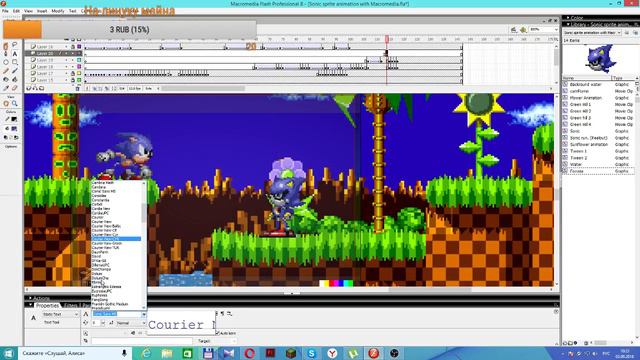Click the Edit Symbols icon
This screenshot has width=640, height=360.
[523, 29]
